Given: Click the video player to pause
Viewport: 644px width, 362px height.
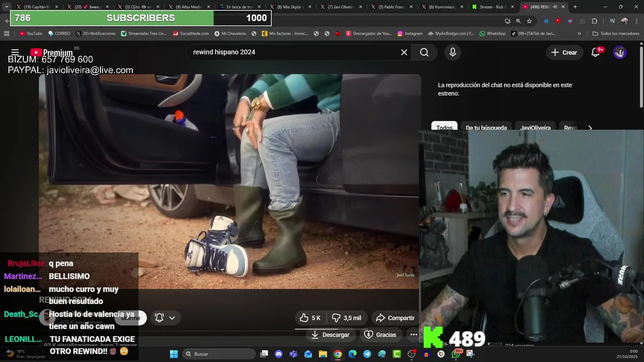Looking at the screenshot, I should pos(230,182).
